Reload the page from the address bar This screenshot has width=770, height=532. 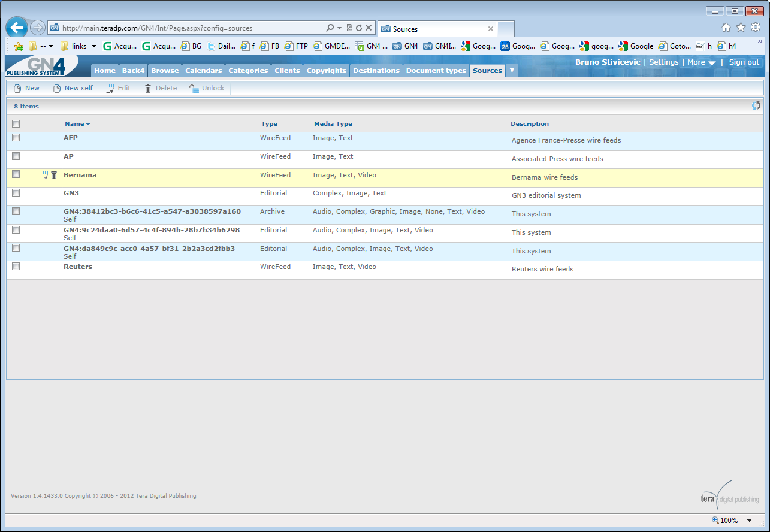pyautogui.click(x=359, y=28)
